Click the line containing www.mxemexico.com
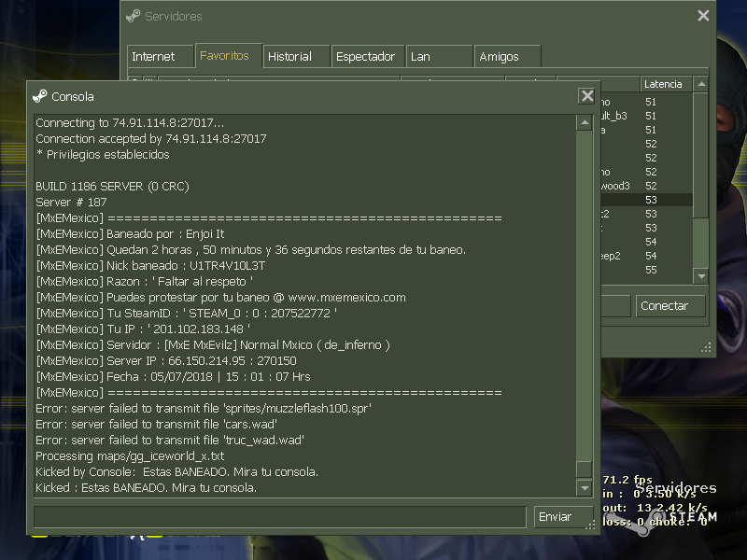Viewport: 747px width, 560px height. (x=220, y=298)
